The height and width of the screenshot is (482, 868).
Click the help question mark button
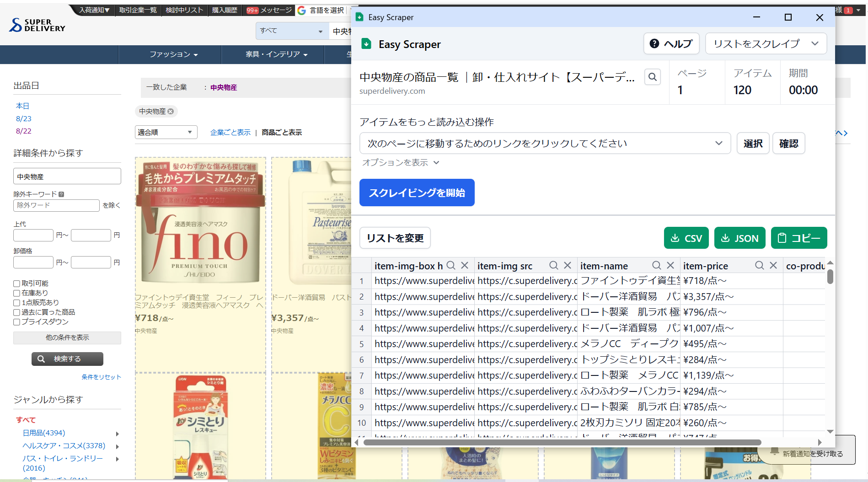click(x=671, y=44)
